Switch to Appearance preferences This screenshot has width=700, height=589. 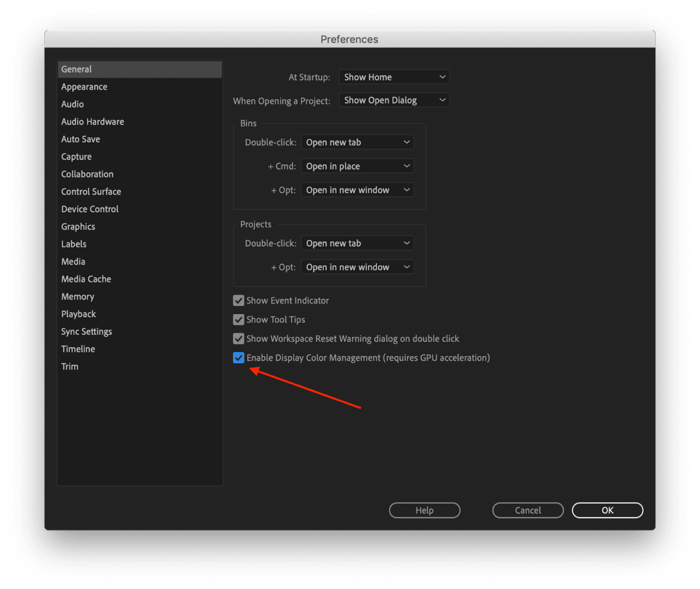click(84, 86)
